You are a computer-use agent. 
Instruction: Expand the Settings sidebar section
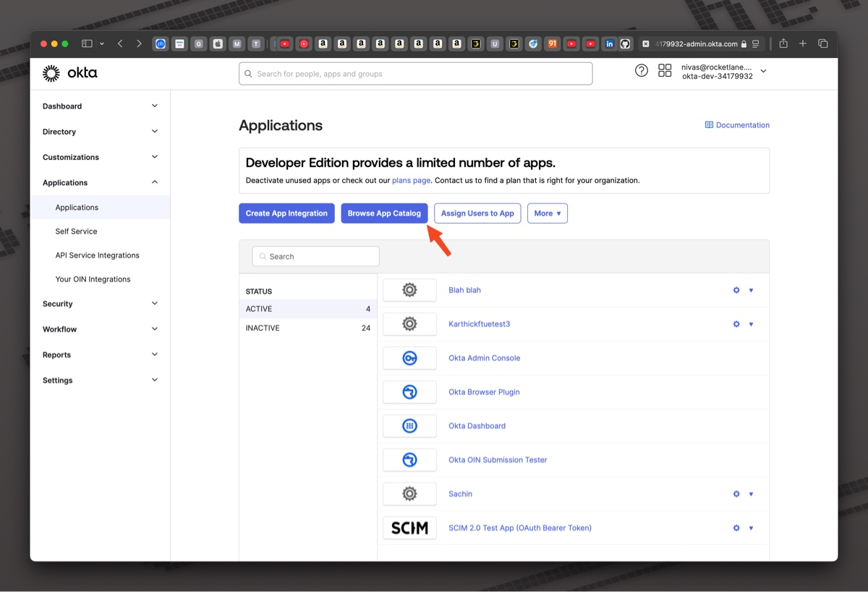(x=155, y=380)
